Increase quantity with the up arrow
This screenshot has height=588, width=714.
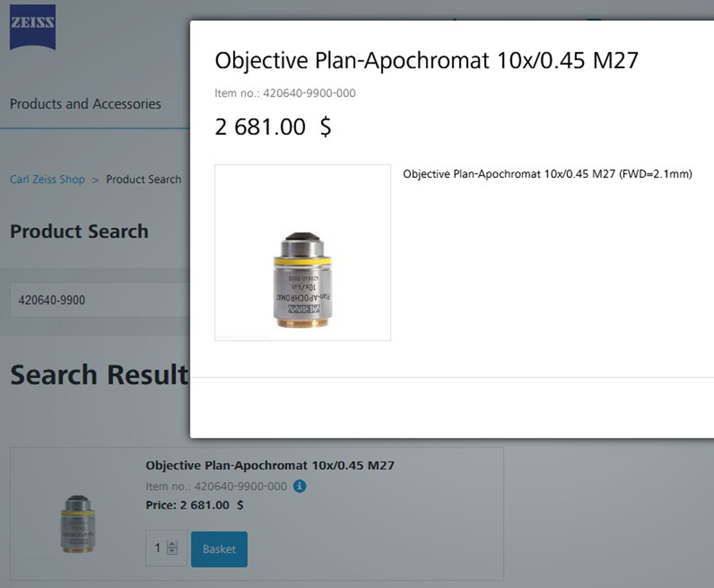point(172,544)
